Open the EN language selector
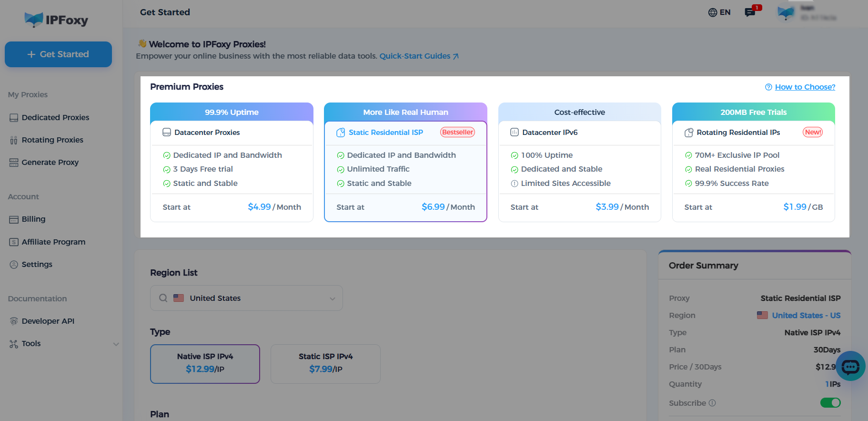Image resolution: width=868 pixels, height=421 pixels. tap(725, 12)
